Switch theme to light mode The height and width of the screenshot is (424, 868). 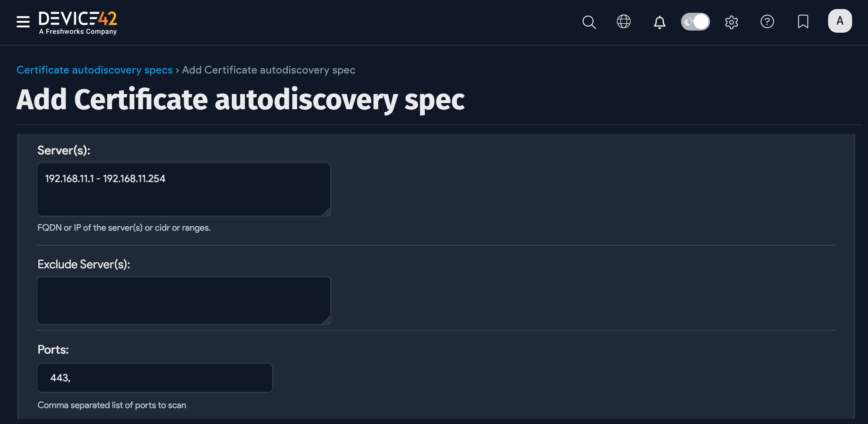click(695, 21)
